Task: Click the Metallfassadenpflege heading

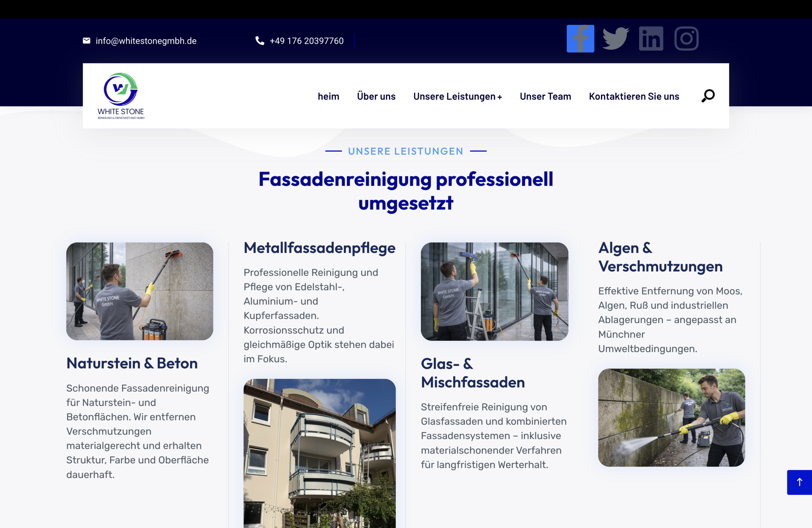Action: click(319, 248)
